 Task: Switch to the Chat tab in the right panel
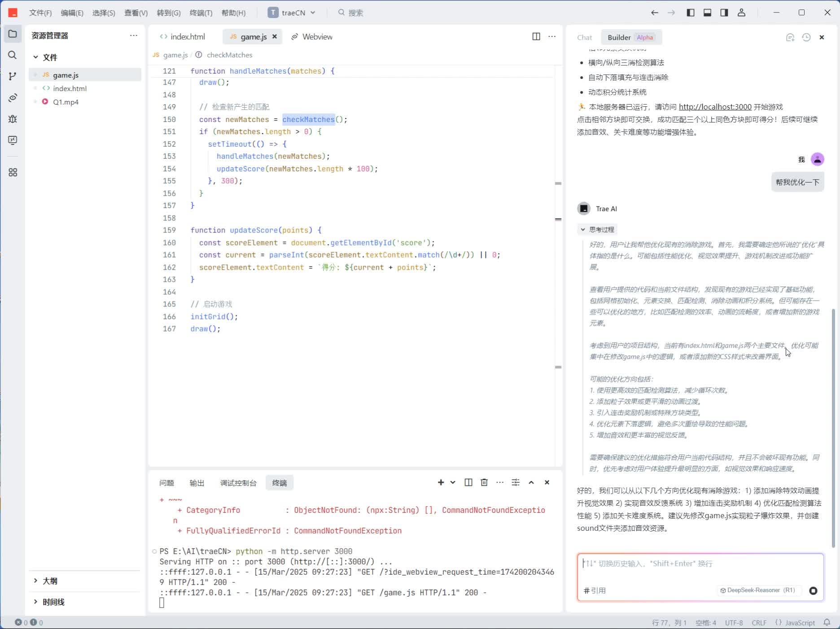click(584, 37)
